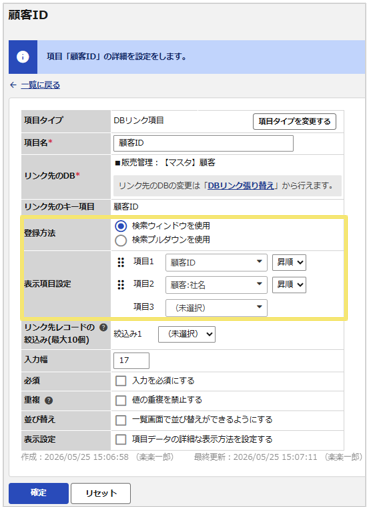Follow the 一覧に戻る link
The width and height of the screenshot is (369, 508).
[40, 85]
